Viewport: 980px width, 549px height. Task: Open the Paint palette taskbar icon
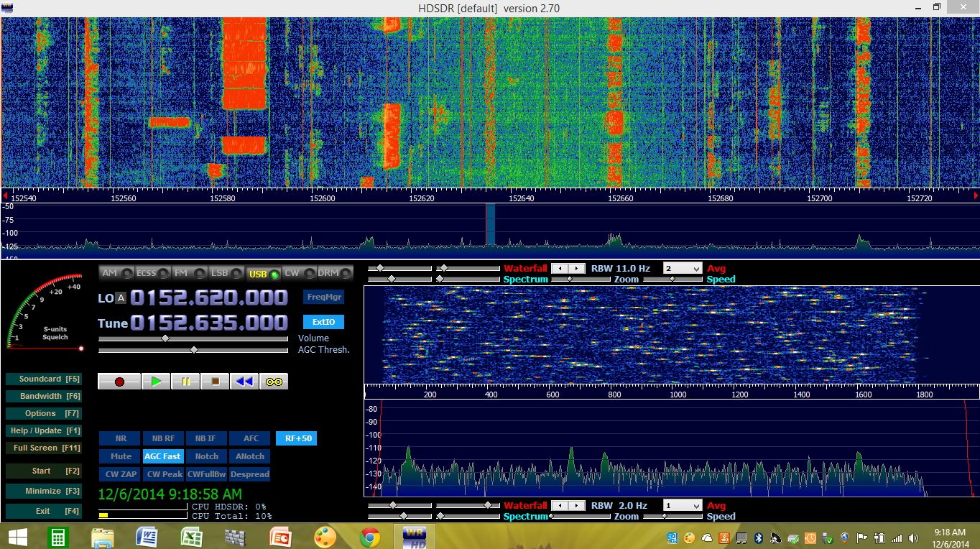click(325, 537)
